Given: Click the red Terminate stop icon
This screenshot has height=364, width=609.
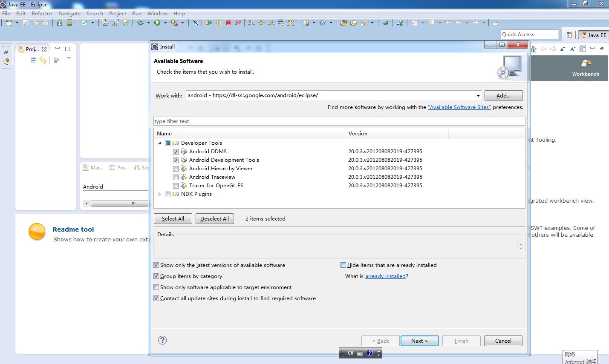Looking at the screenshot, I should [x=228, y=23].
